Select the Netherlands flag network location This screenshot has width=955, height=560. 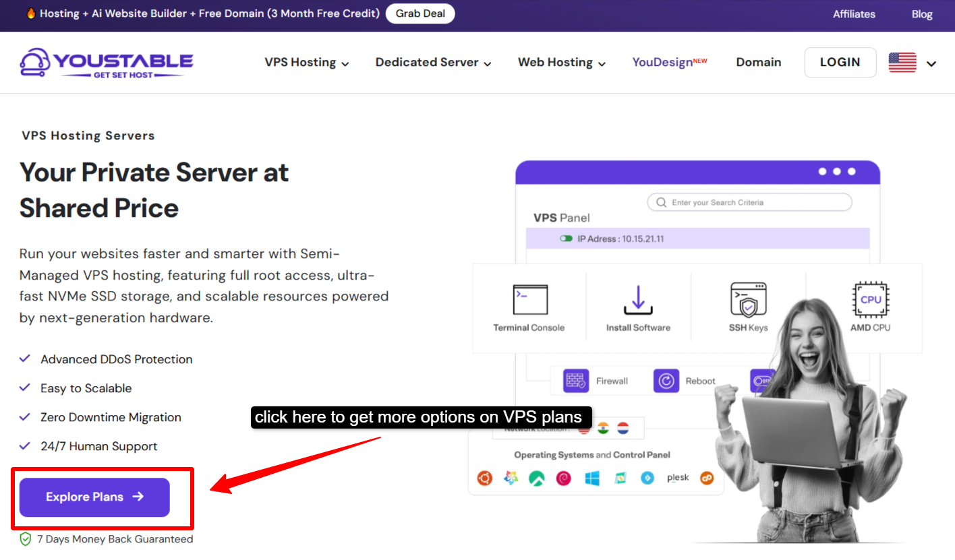tap(623, 427)
